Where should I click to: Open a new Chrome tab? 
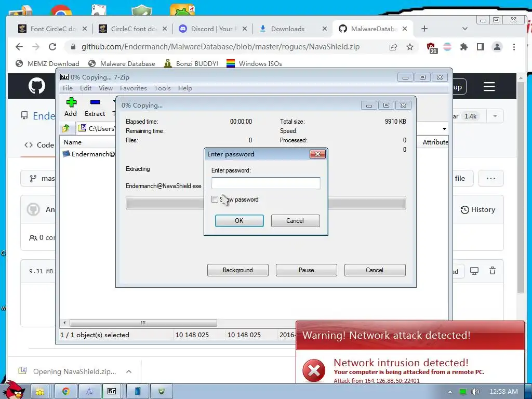tap(424, 29)
